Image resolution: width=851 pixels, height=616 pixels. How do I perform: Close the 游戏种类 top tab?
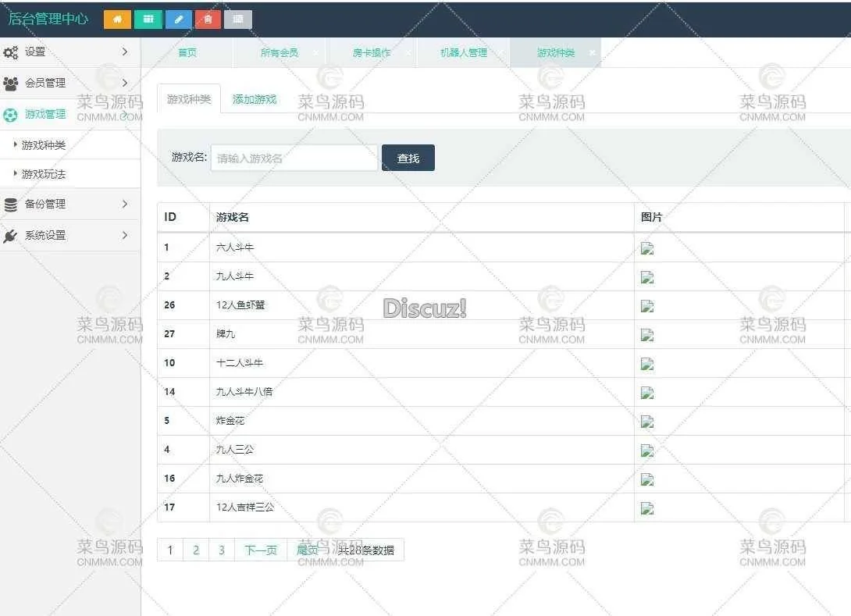coord(593,53)
